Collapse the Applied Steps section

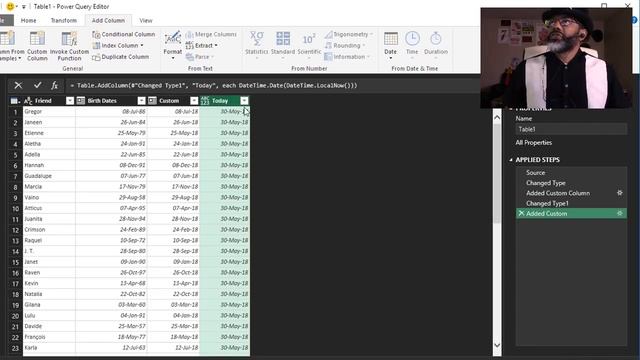(511, 160)
